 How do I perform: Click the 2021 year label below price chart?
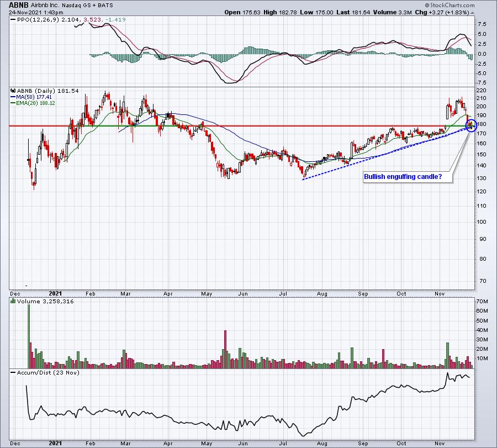(55, 293)
